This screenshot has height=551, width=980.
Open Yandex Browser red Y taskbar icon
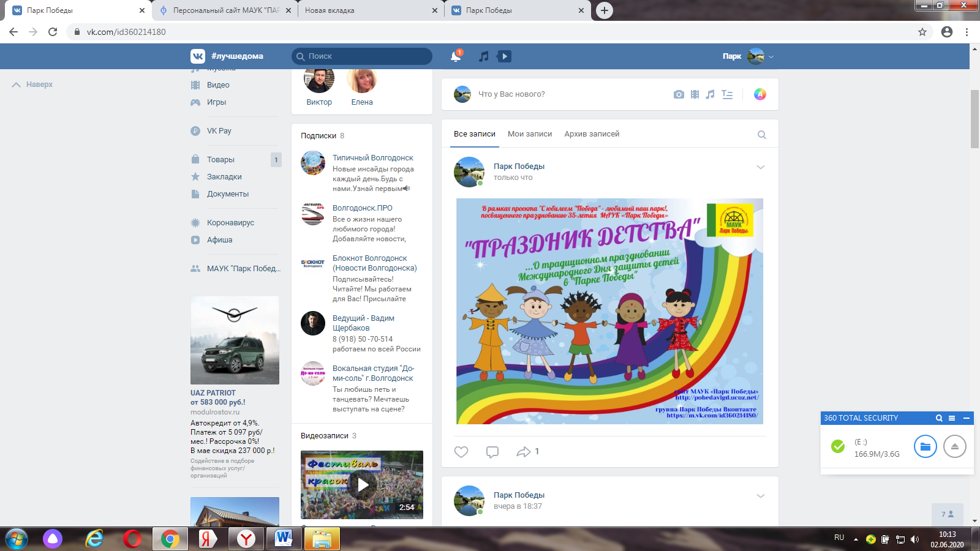pyautogui.click(x=246, y=539)
